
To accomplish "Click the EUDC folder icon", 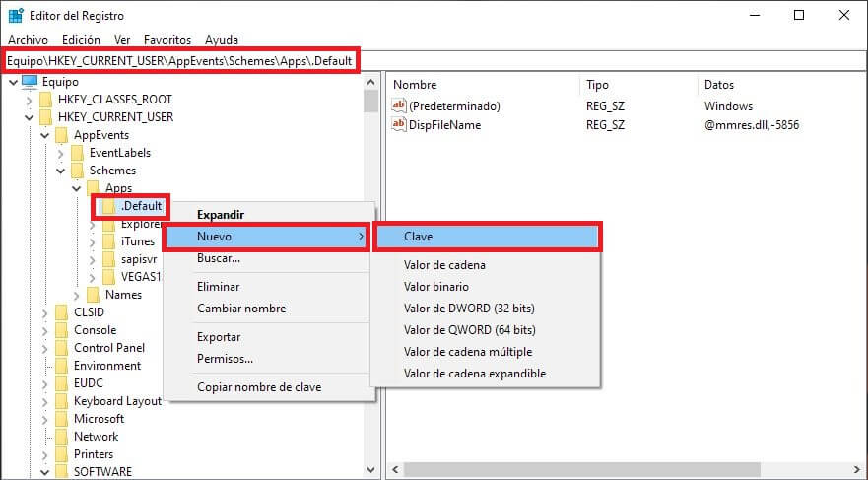I will (x=61, y=383).
